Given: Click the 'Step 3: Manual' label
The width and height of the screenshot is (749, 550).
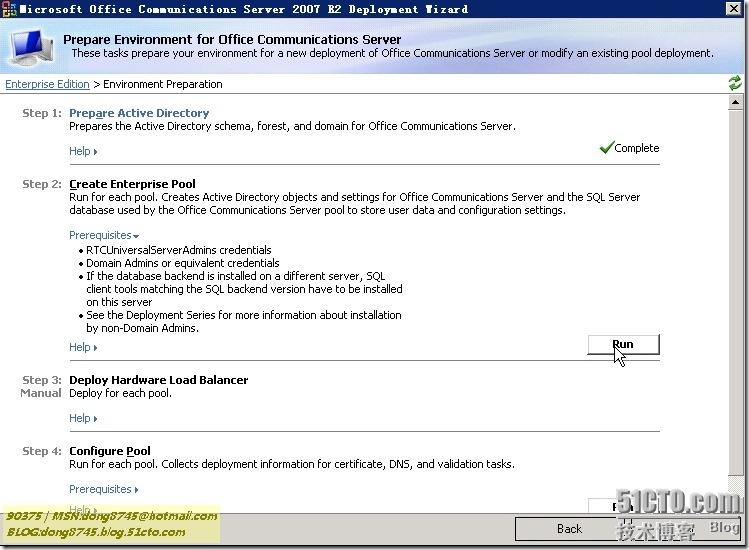Looking at the screenshot, I should [41, 386].
